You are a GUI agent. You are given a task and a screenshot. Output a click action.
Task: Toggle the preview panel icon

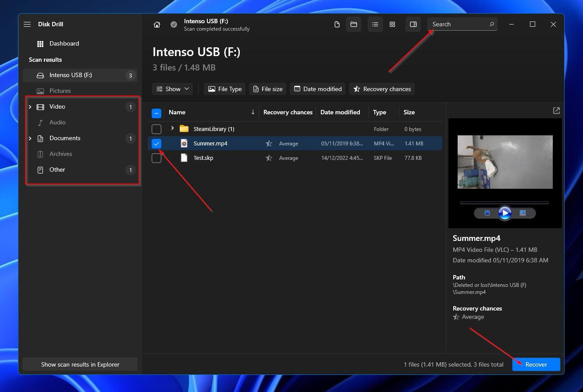(x=413, y=25)
